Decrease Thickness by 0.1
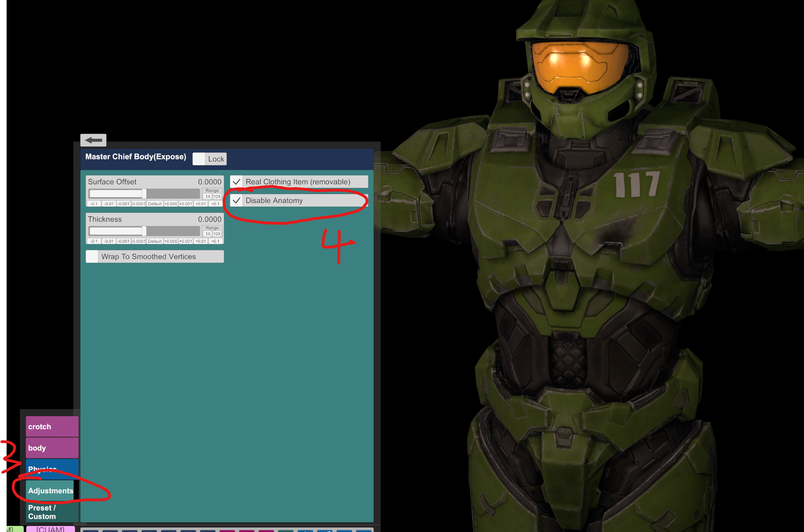The image size is (804, 532). pyautogui.click(x=94, y=241)
